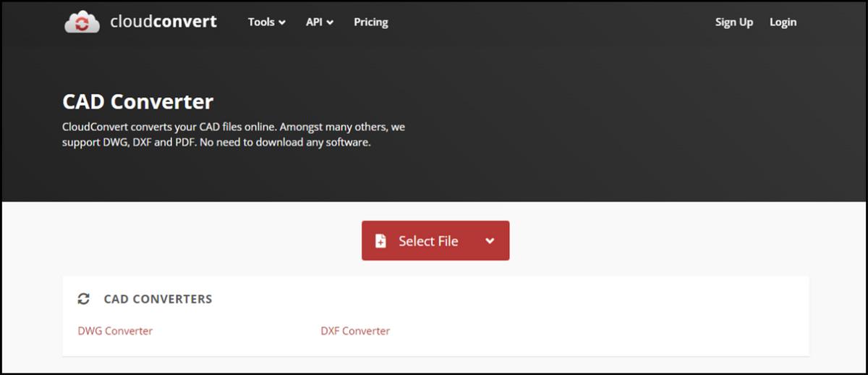Click the Select File button
The height and width of the screenshot is (375, 868).
435,240
